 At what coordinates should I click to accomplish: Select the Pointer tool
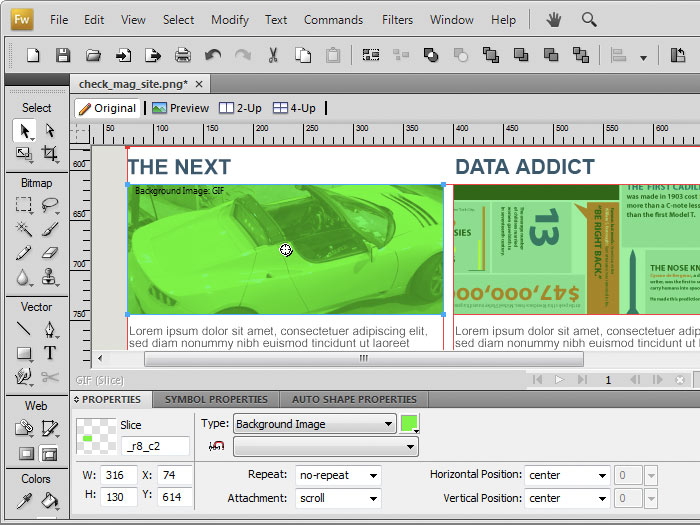pyautogui.click(x=24, y=130)
